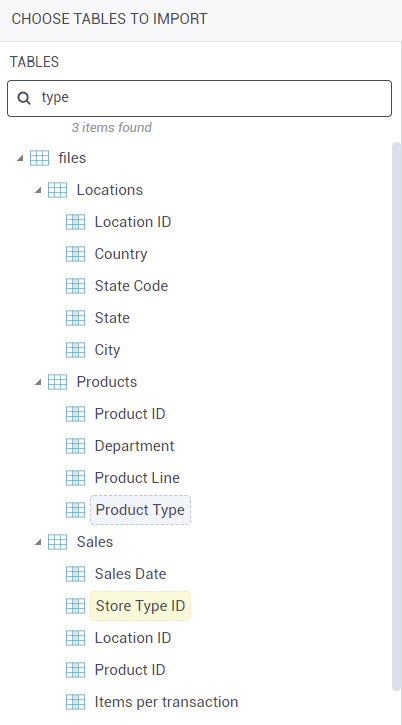The image size is (402, 725).
Task: Collapse the Products tree node
Action: (38, 382)
